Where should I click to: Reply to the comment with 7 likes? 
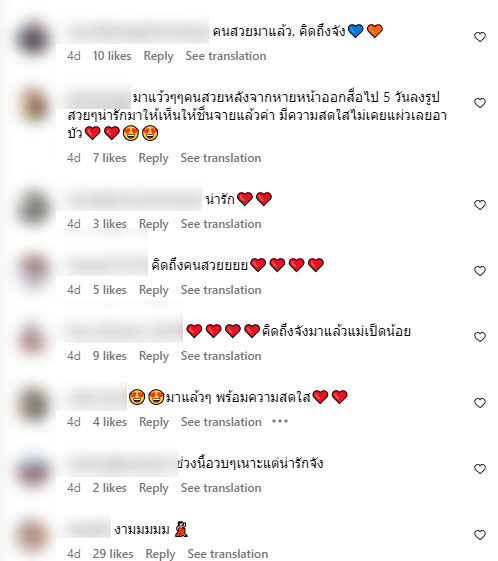(153, 158)
